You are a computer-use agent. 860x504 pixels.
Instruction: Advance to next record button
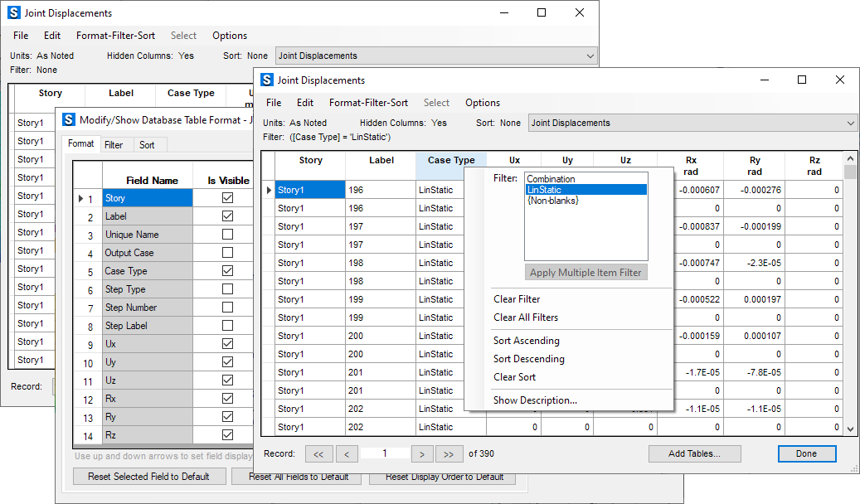423,454
